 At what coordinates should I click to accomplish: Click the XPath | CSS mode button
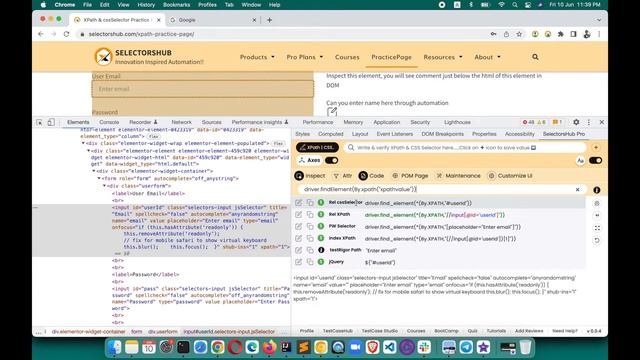tap(317, 147)
